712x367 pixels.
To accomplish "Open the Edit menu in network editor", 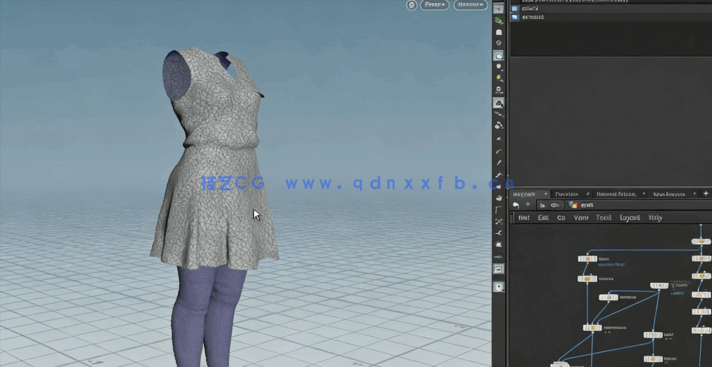I will [x=543, y=218].
